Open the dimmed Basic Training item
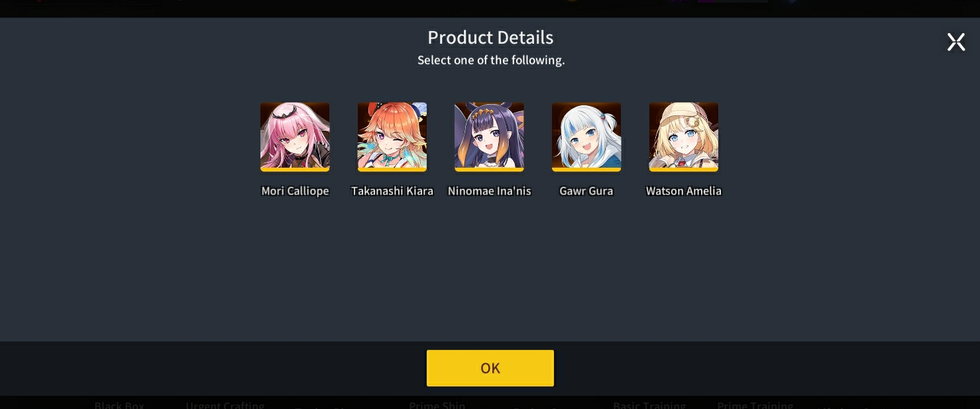Screen dimensions: 980x409 [x=649, y=404]
